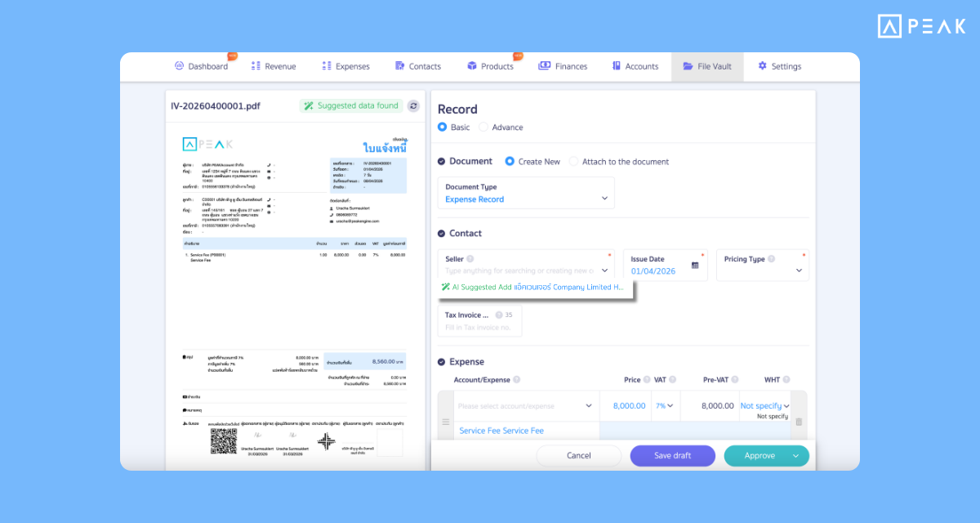Click the AI Suggested Add company suggestion link
Image resolution: width=980 pixels, height=523 pixels.
pyautogui.click(x=531, y=288)
